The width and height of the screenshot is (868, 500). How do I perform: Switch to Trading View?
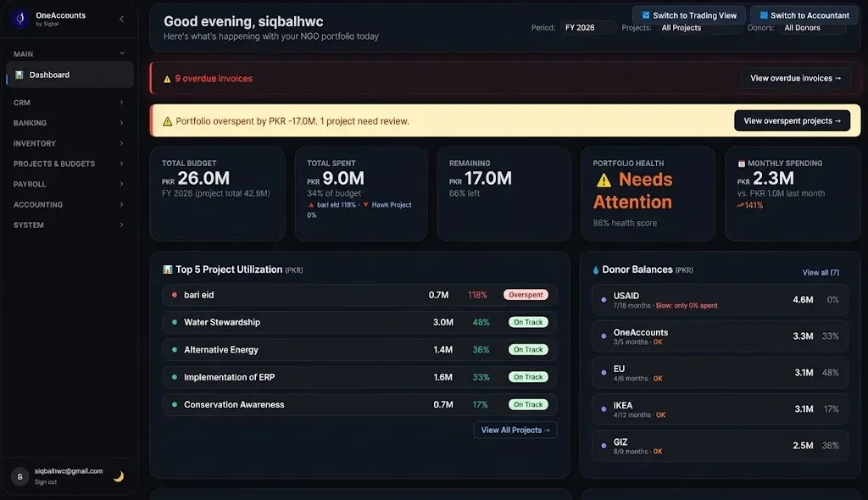(x=688, y=15)
